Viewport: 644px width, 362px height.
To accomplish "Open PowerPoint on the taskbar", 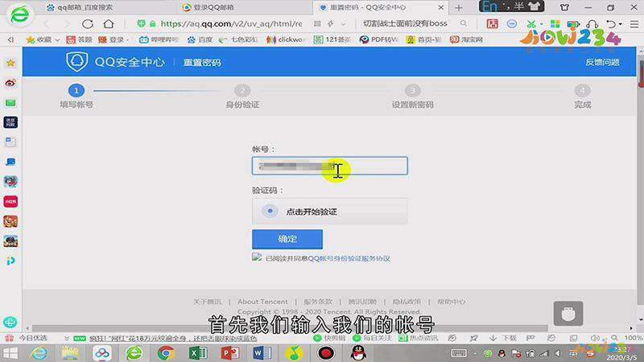I will coord(230,353).
